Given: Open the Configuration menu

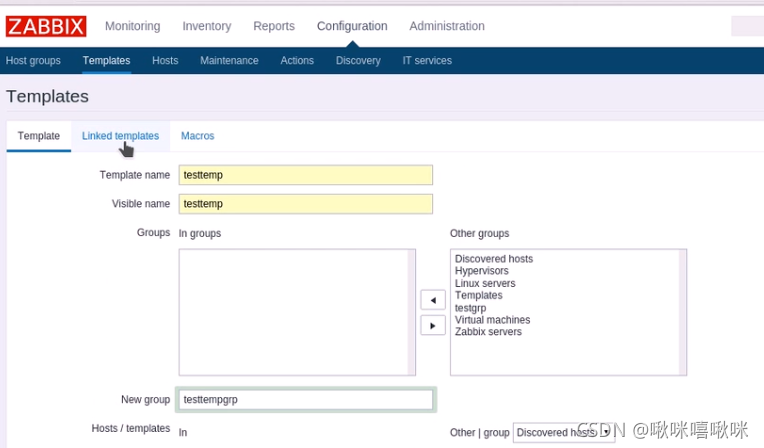Looking at the screenshot, I should click(352, 26).
